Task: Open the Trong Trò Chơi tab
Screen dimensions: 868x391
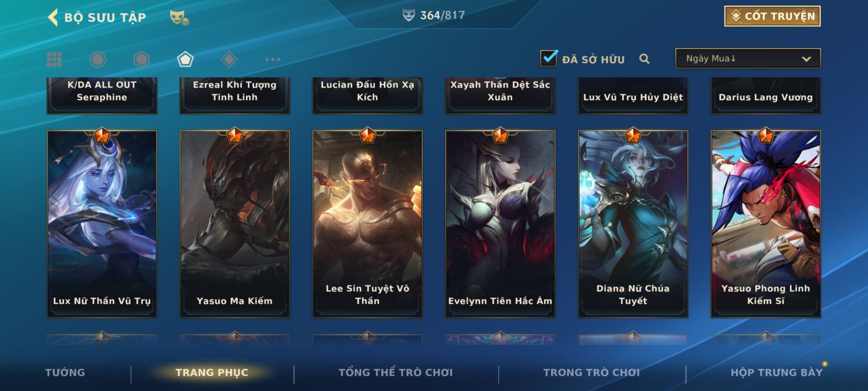Action: coord(592,373)
